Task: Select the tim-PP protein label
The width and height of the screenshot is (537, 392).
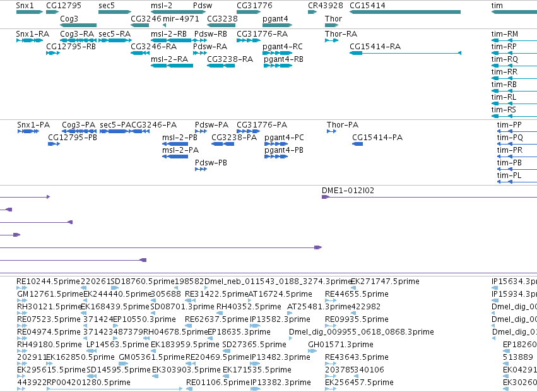Action: [509, 125]
